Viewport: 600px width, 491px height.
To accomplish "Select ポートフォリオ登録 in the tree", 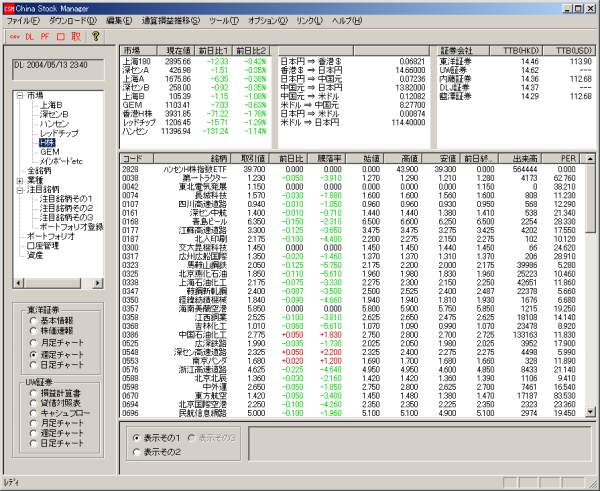I will (x=73, y=226).
